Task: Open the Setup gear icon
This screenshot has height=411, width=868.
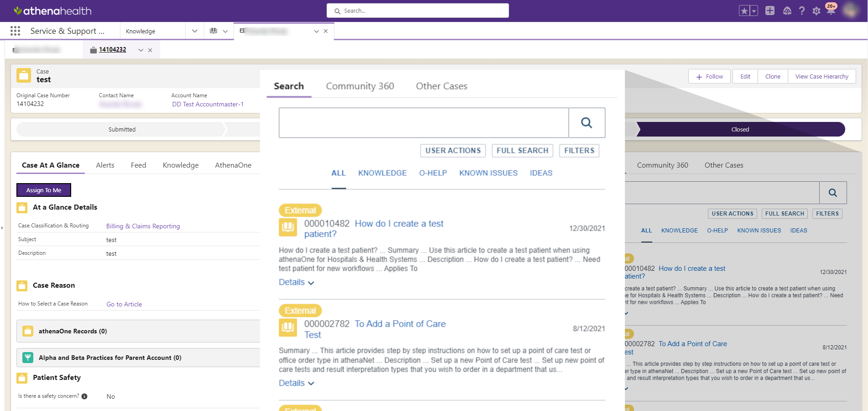Action: click(x=816, y=11)
